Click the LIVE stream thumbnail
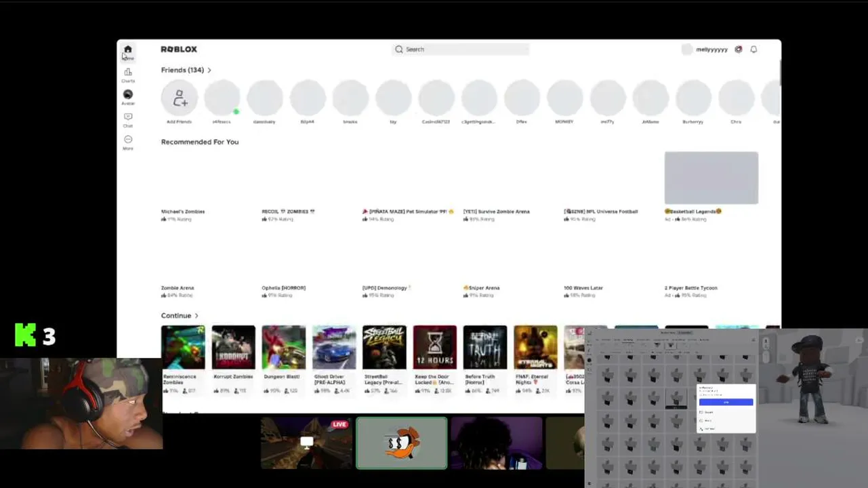This screenshot has width=868, height=488. [306, 443]
